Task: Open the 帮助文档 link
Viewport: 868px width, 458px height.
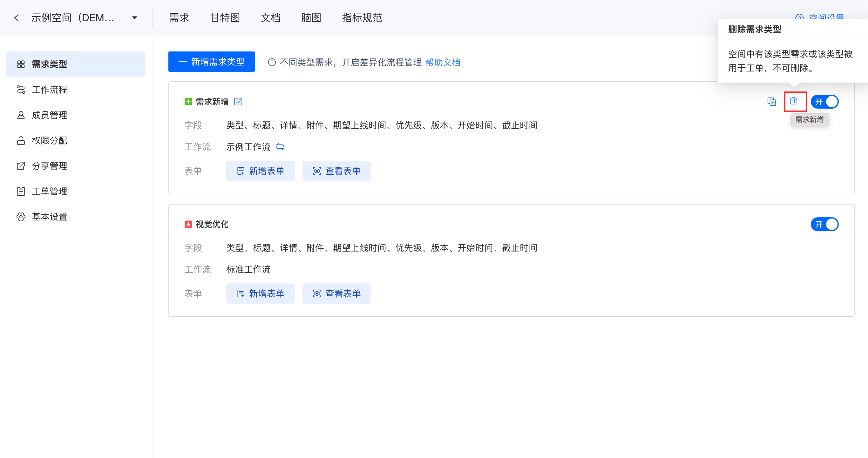Action: [443, 62]
